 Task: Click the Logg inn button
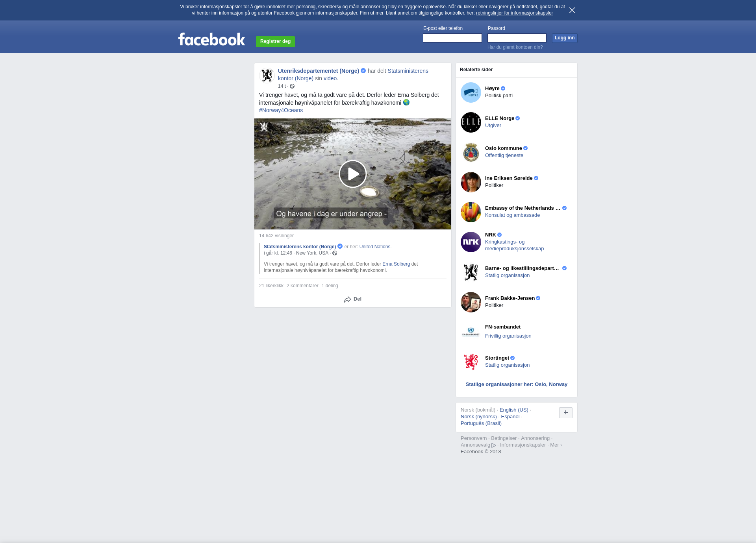(565, 38)
